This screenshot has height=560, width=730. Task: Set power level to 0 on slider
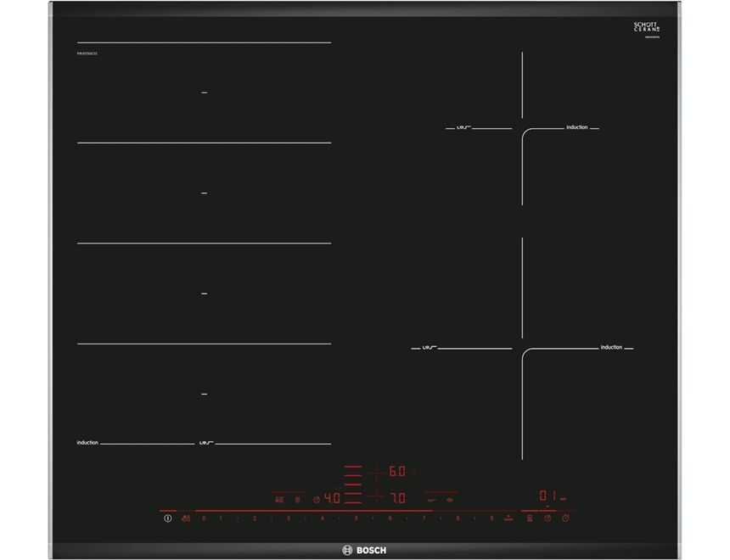(204, 518)
